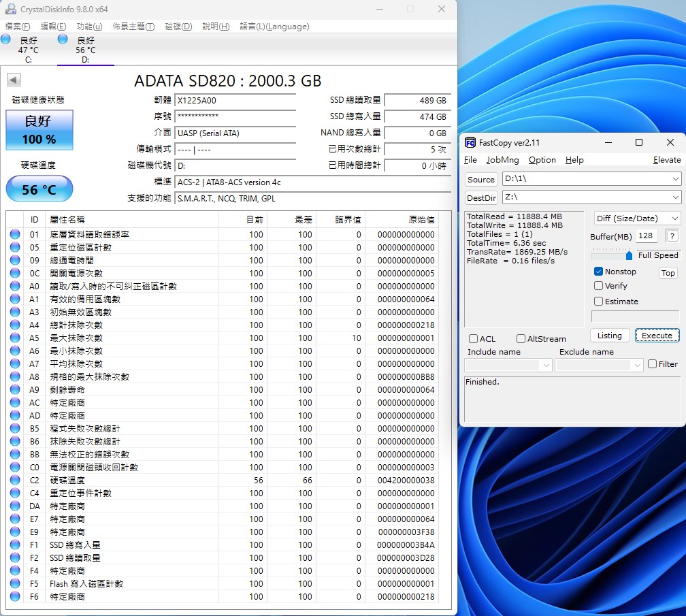Enable the Estimate checkbox

pyautogui.click(x=598, y=301)
